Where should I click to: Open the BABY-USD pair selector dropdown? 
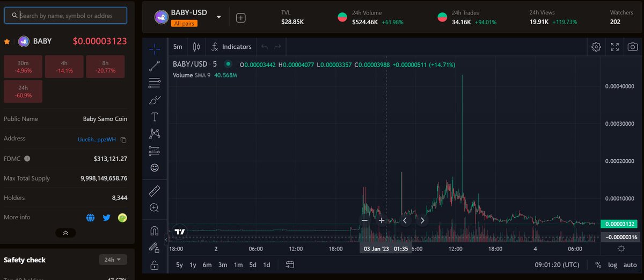point(219,17)
